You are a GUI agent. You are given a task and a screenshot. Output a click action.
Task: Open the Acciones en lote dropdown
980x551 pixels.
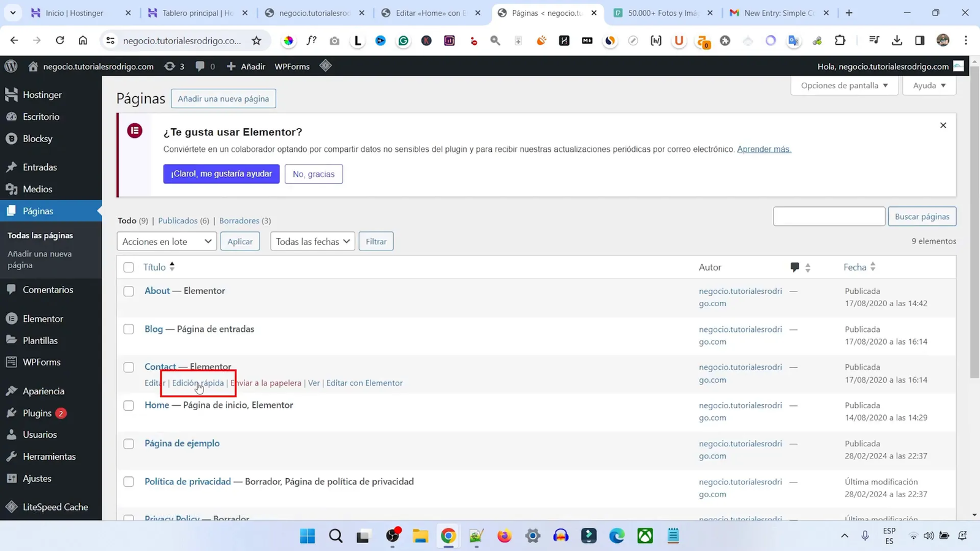coord(166,241)
